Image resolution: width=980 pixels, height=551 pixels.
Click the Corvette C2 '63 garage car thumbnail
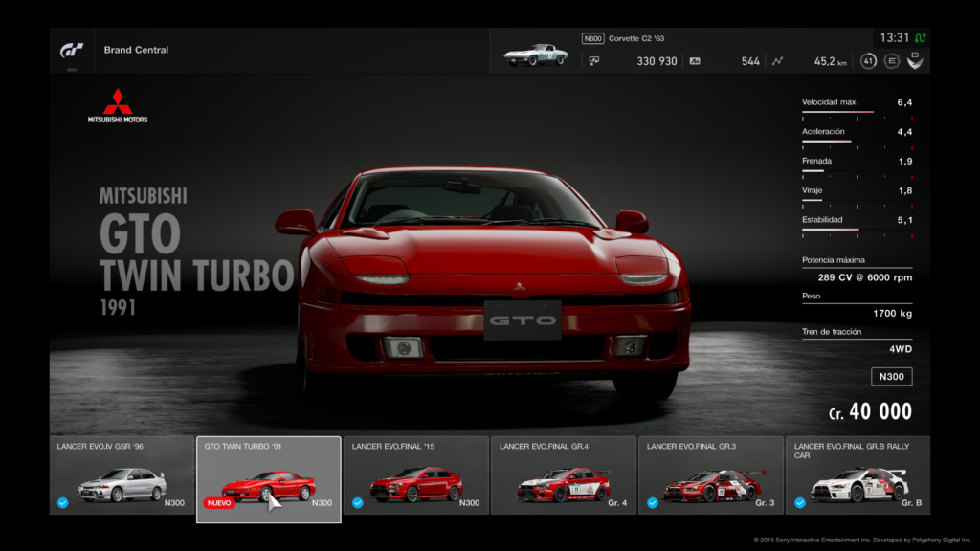coord(536,55)
